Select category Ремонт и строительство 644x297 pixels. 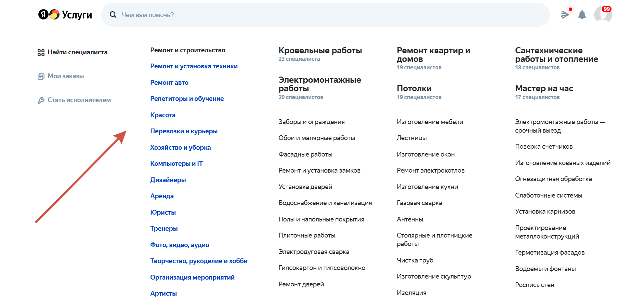(x=188, y=50)
